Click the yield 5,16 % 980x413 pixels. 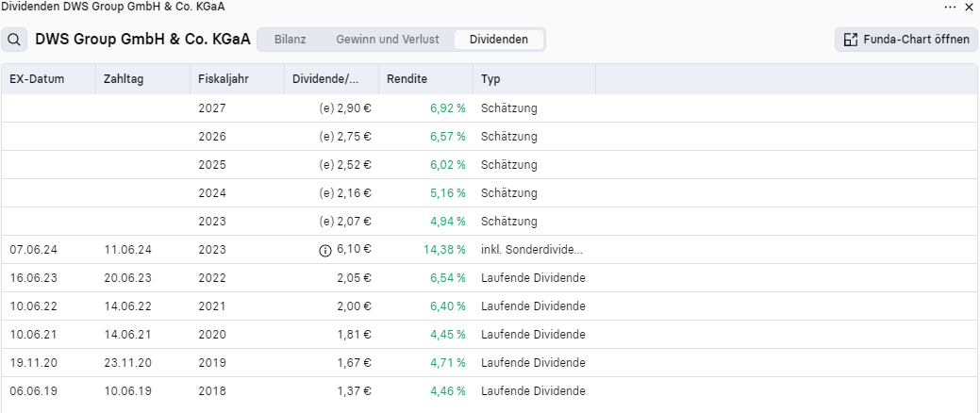pyautogui.click(x=447, y=193)
